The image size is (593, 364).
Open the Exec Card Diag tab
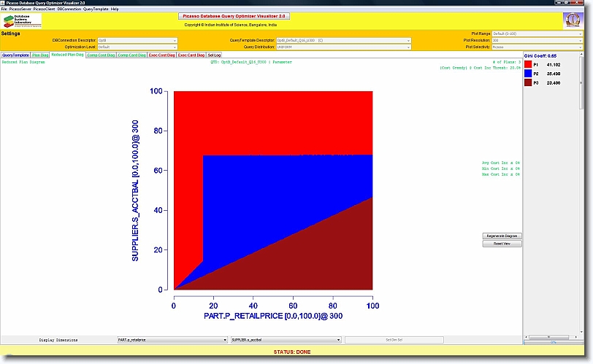point(191,55)
